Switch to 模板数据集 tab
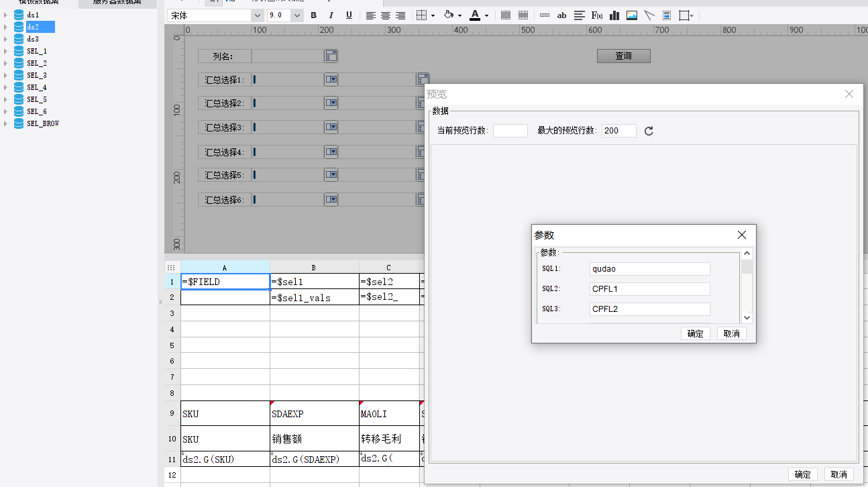Image resolution: width=868 pixels, height=487 pixels. pyautogui.click(x=39, y=3)
